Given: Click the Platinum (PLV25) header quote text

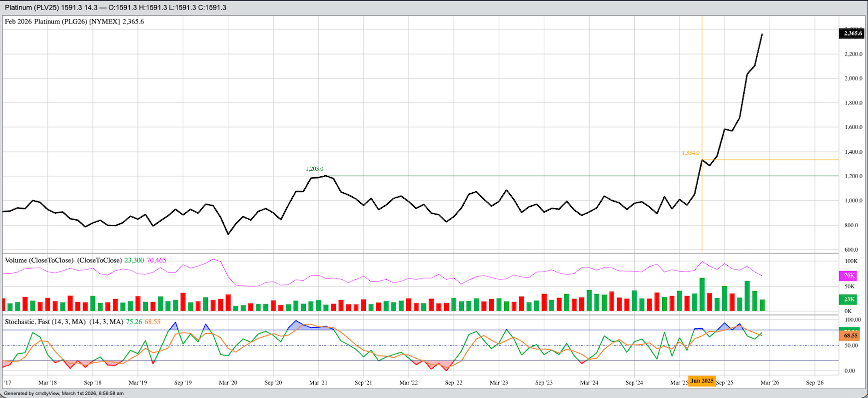Looking at the screenshot, I should (115, 7).
